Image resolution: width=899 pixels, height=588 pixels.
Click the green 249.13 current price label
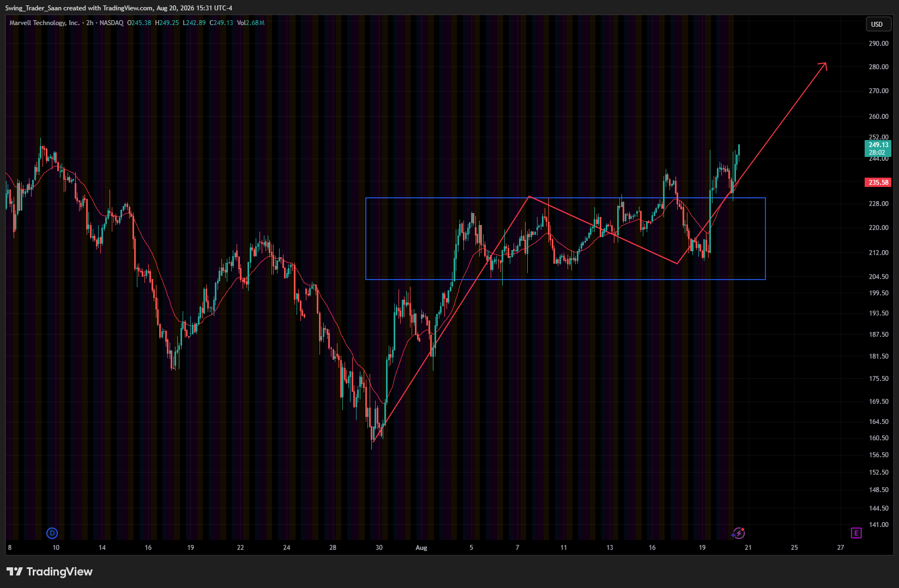pos(878,148)
